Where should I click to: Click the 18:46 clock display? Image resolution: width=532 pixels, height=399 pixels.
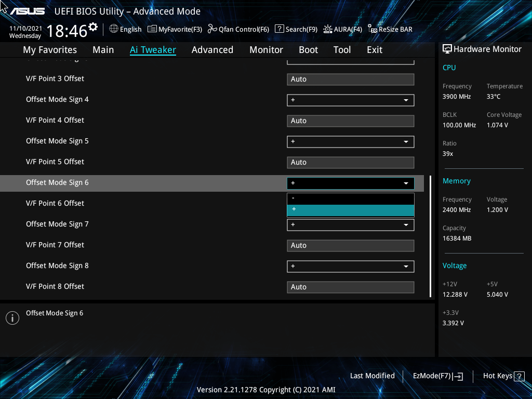67,31
